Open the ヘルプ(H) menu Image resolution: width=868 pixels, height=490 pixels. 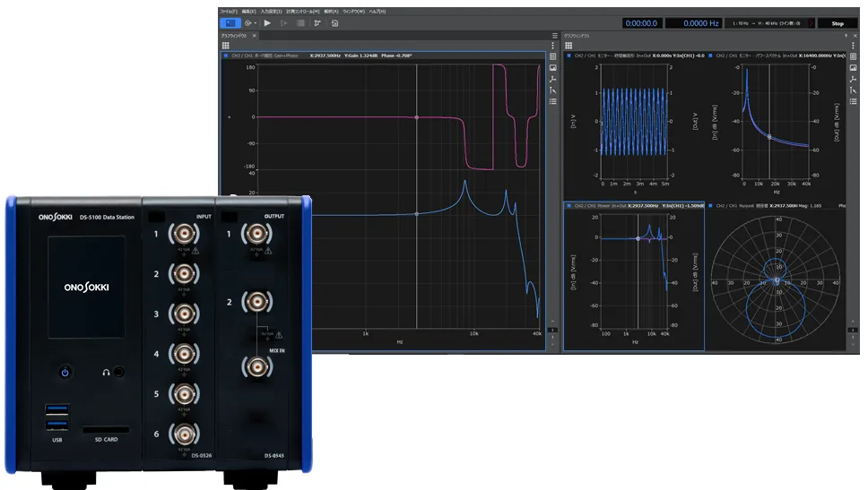pos(378,12)
